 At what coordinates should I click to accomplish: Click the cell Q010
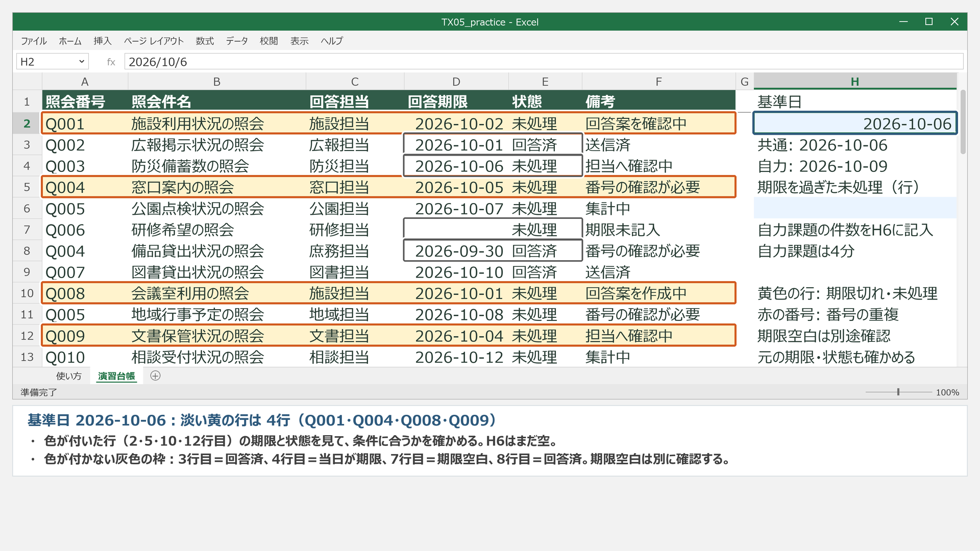(x=85, y=357)
